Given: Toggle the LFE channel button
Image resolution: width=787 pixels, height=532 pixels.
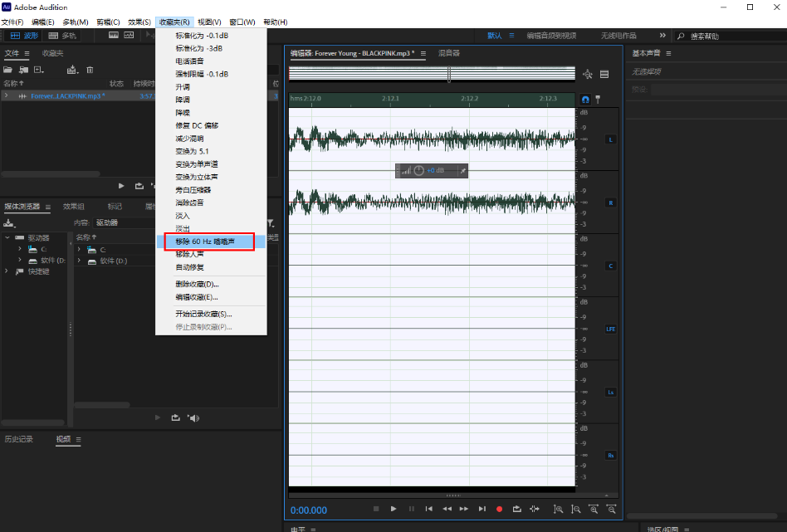Looking at the screenshot, I should click(611, 329).
